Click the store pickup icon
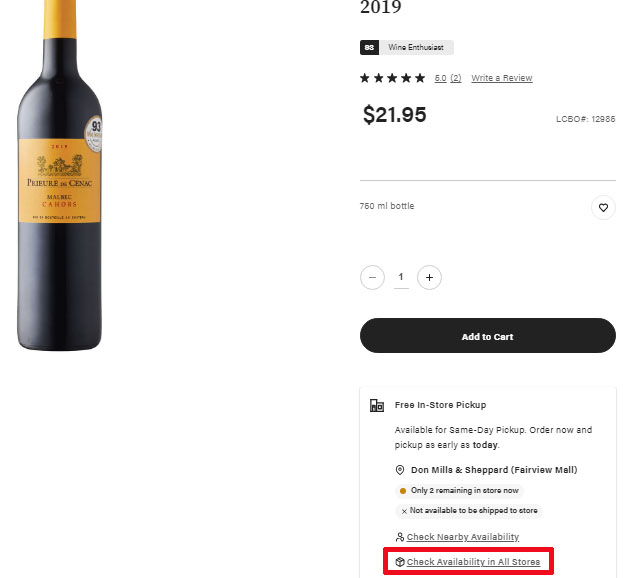634x578 pixels. 377,405
